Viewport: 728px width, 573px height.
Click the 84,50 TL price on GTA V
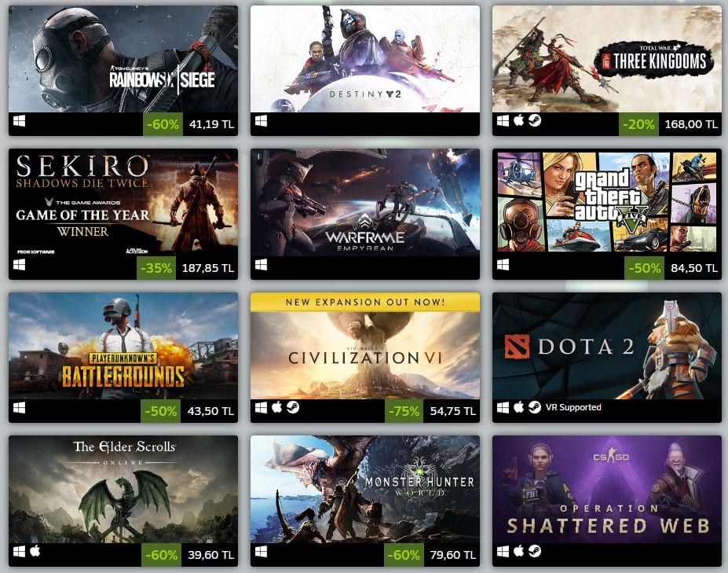click(694, 268)
